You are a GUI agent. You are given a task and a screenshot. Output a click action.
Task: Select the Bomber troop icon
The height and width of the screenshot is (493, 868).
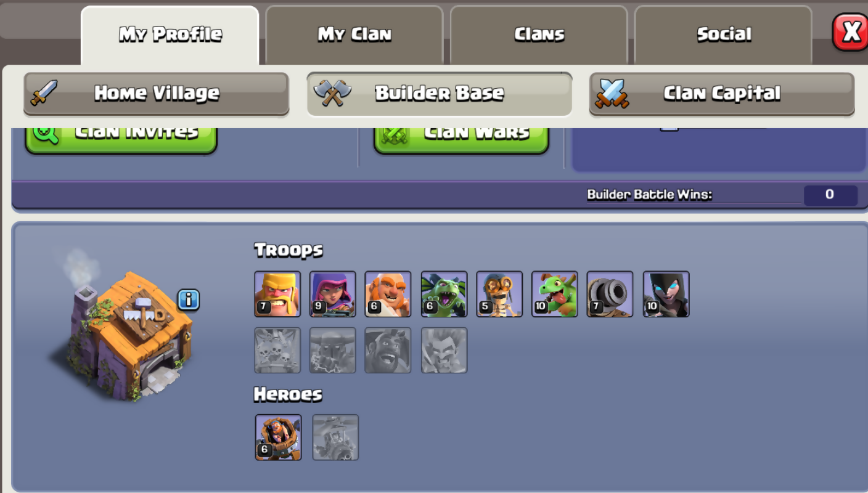499,294
